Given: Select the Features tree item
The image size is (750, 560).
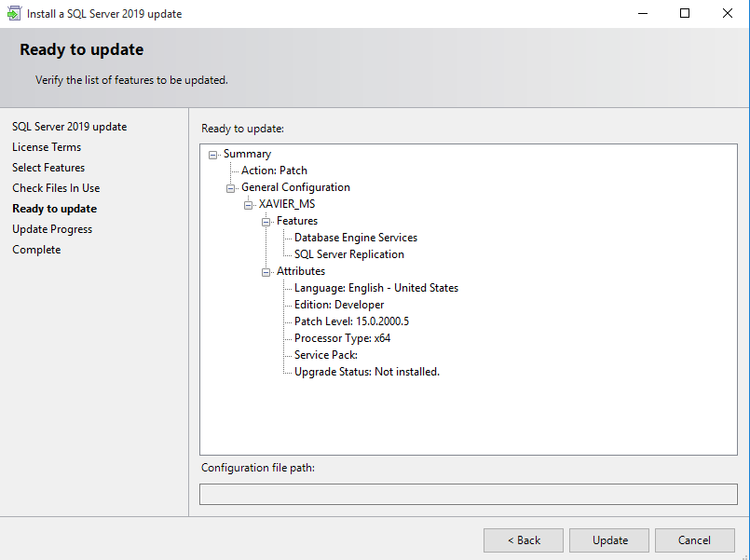Looking at the screenshot, I should point(297,221).
